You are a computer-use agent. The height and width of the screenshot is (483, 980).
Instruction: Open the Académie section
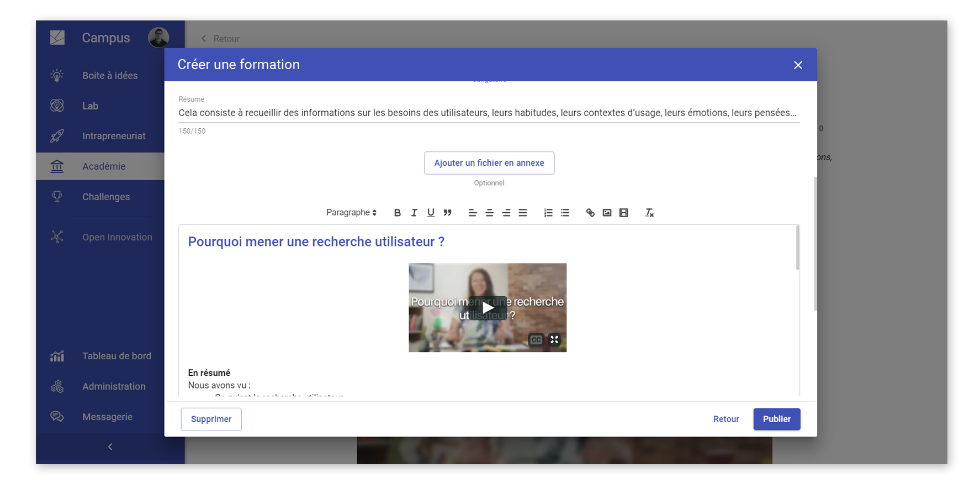pyautogui.click(x=104, y=166)
